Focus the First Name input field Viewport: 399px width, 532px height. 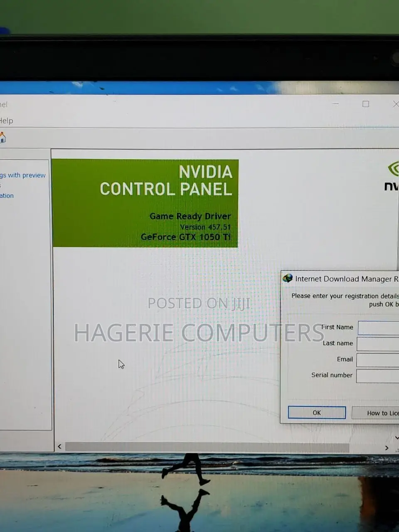(x=378, y=328)
